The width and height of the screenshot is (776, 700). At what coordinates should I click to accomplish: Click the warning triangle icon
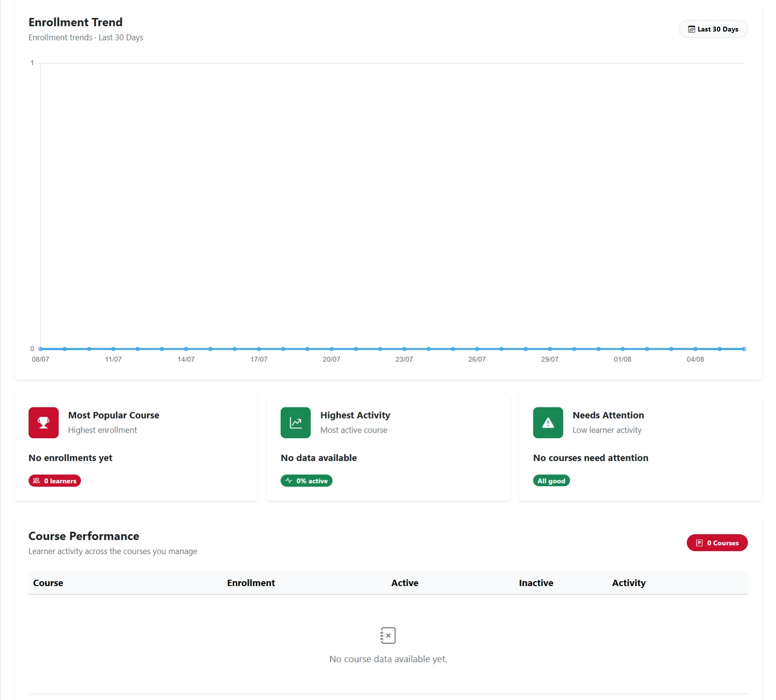coord(548,423)
